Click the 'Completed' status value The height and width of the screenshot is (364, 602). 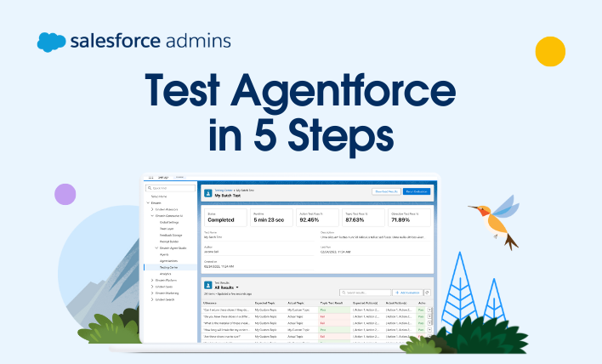[x=221, y=220]
